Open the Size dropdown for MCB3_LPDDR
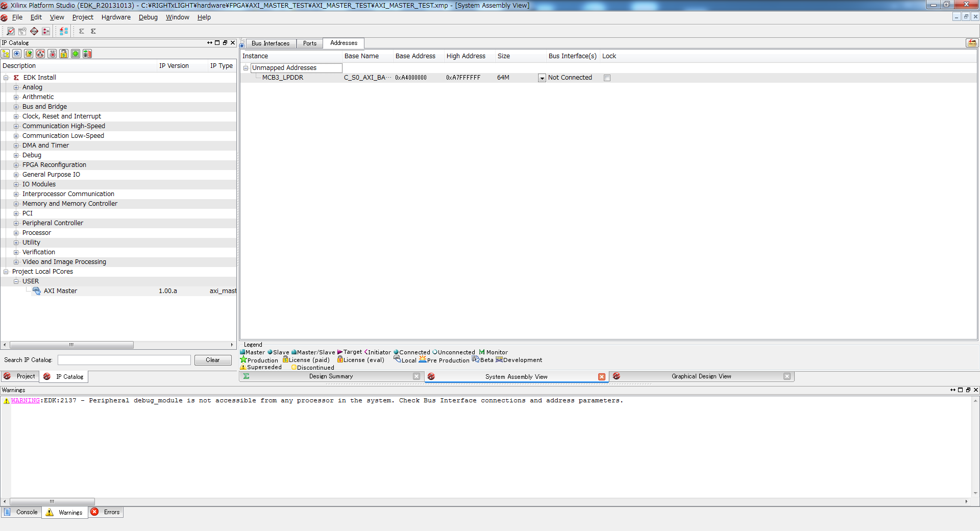980x531 pixels. 542,78
